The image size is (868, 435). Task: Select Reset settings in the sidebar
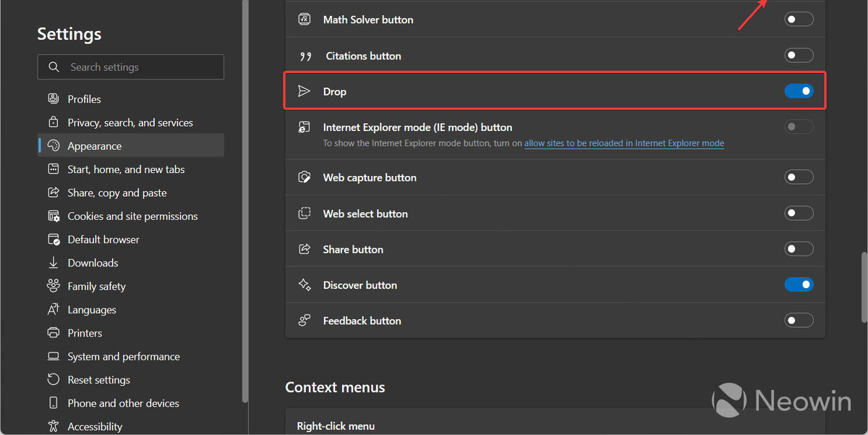(98, 380)
